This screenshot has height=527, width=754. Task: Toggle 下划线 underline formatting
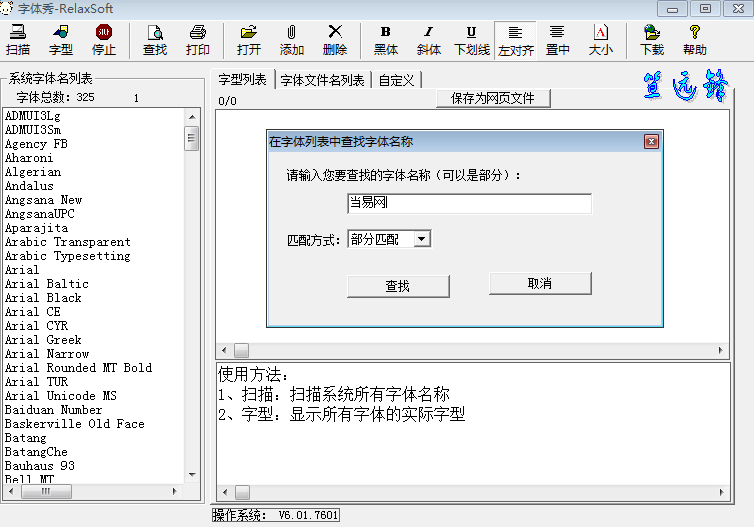click(x=472, y=40)
